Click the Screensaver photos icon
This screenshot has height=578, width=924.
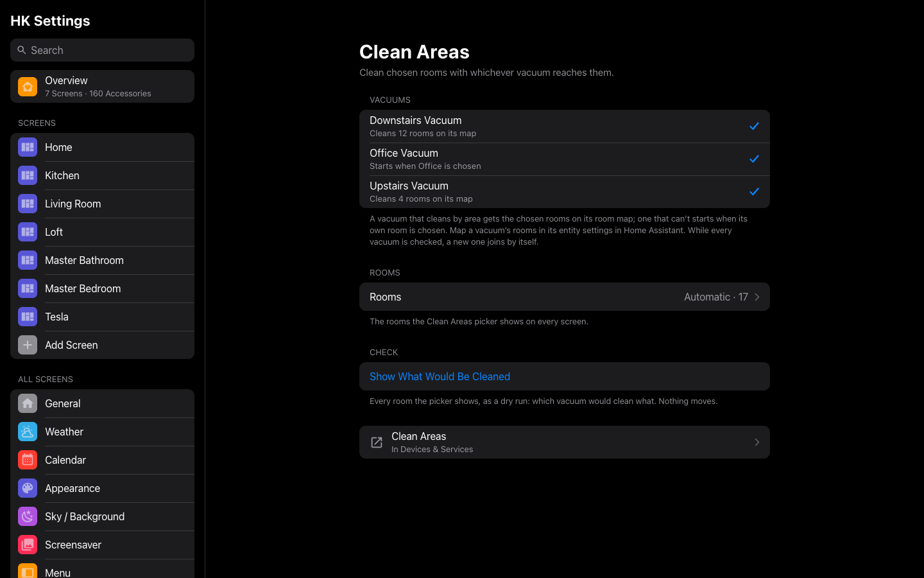click(28, 545)
